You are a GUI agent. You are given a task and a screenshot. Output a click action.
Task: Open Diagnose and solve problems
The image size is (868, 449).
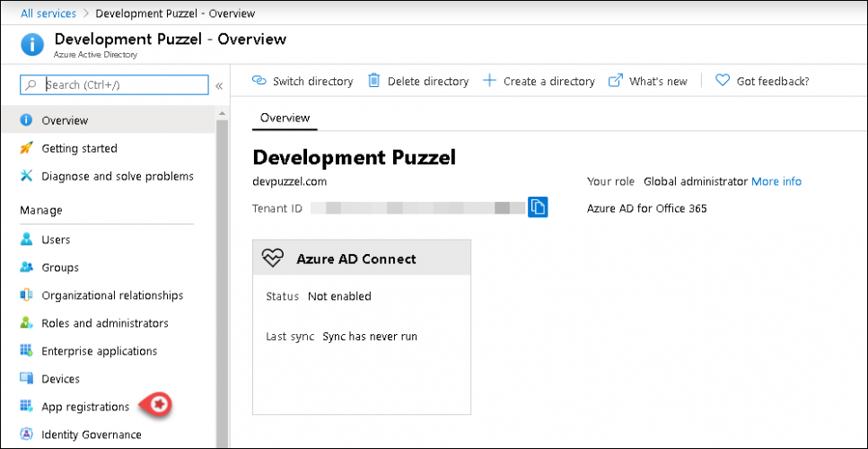pyautogui.click(x=117, y=176)
